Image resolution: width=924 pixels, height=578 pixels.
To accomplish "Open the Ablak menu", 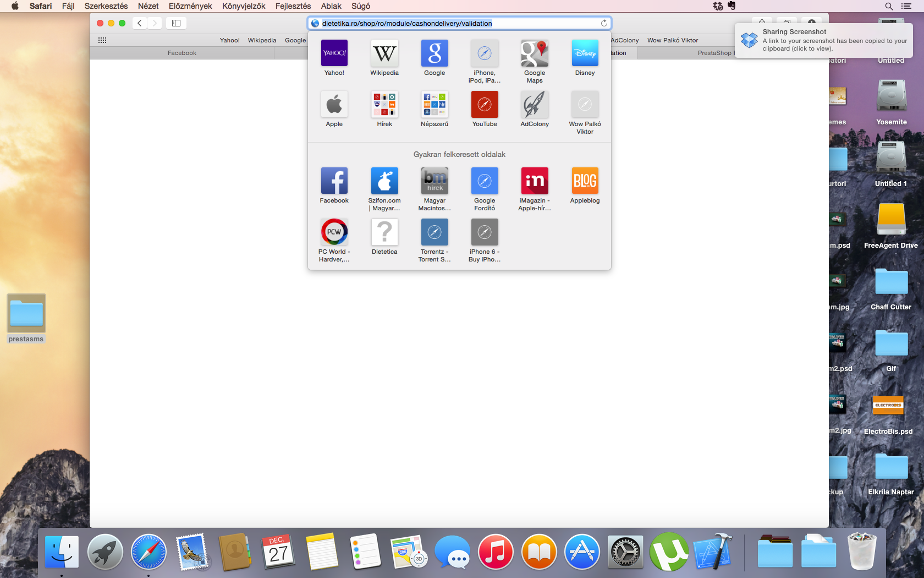I will coord(331,6).
